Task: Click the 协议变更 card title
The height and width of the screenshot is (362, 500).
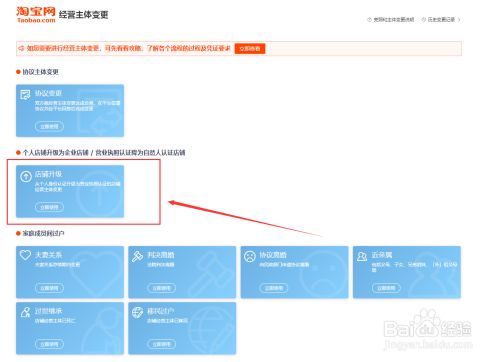Action: coord(48,93)
